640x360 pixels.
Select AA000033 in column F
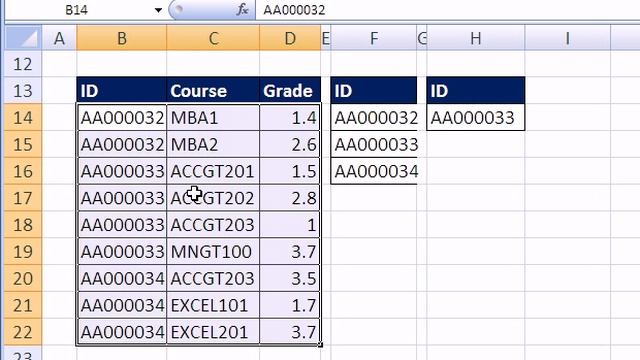point(374,144)
